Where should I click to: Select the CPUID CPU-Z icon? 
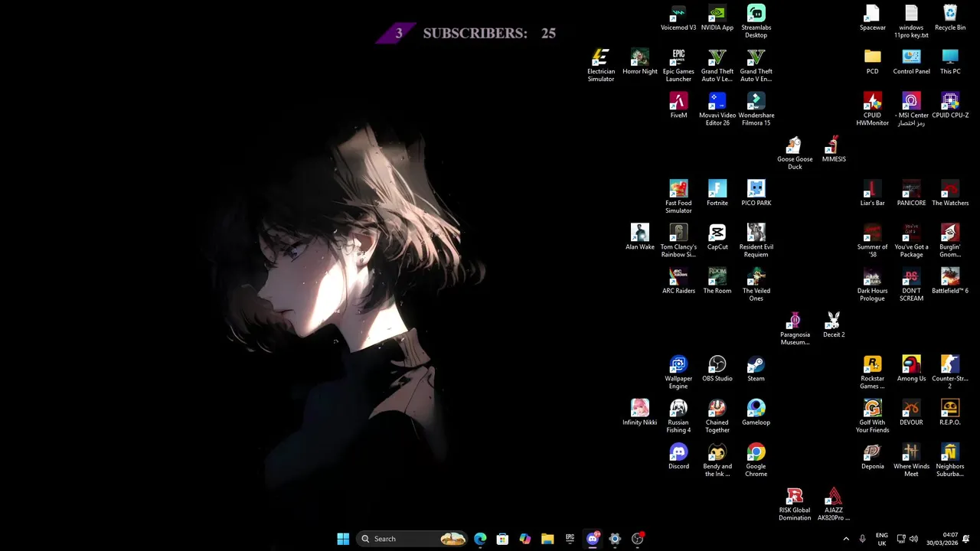tap(950, 106)
